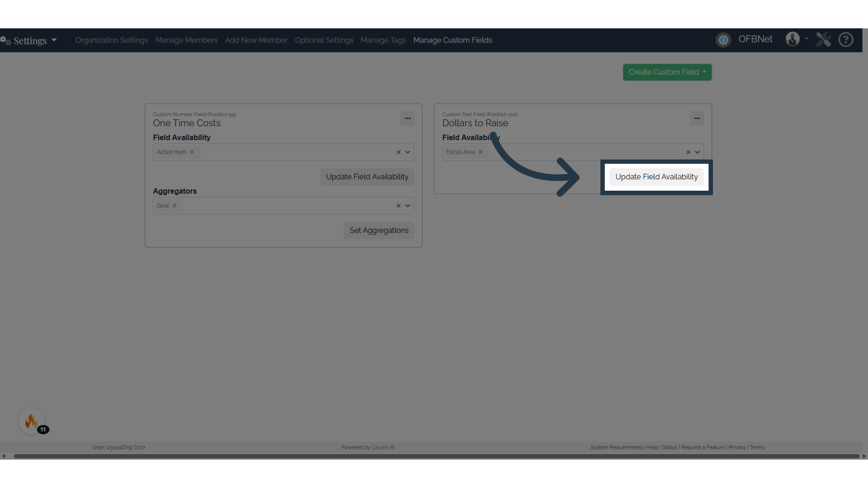
Task: Click scrollbar right arrow
Action: click(864, 456)
